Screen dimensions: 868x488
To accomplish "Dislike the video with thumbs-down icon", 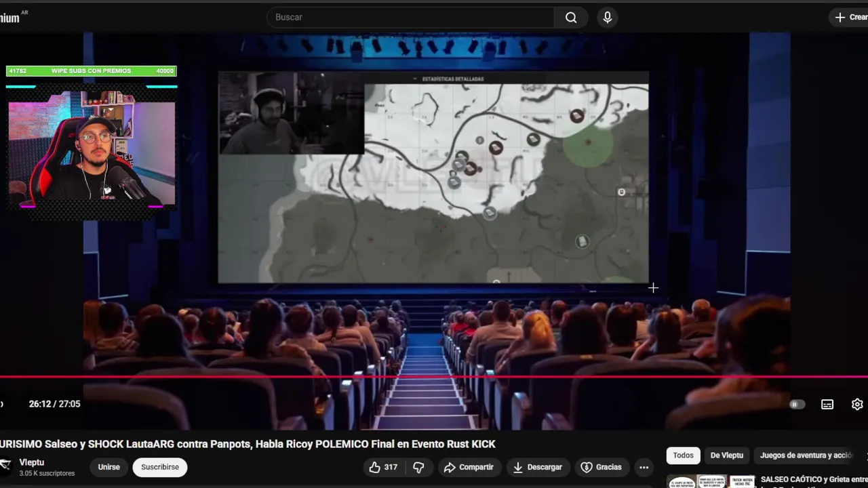I will pos(418,467).
